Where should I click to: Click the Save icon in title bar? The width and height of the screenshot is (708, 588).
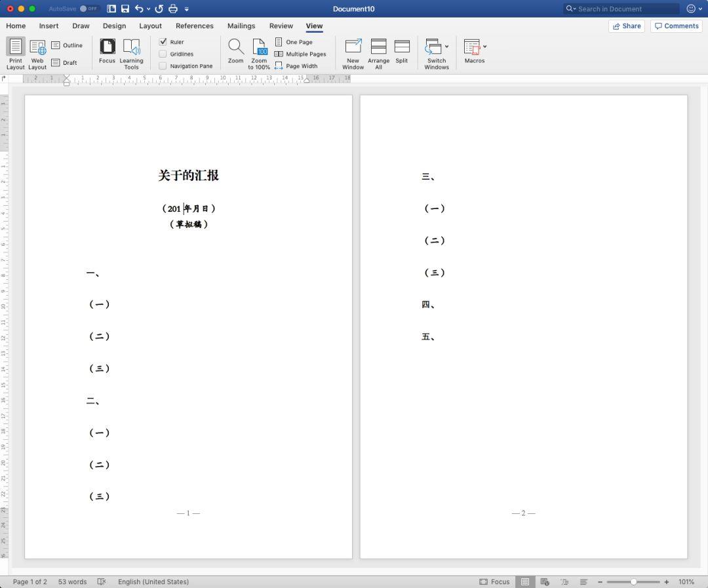(125, 9)
